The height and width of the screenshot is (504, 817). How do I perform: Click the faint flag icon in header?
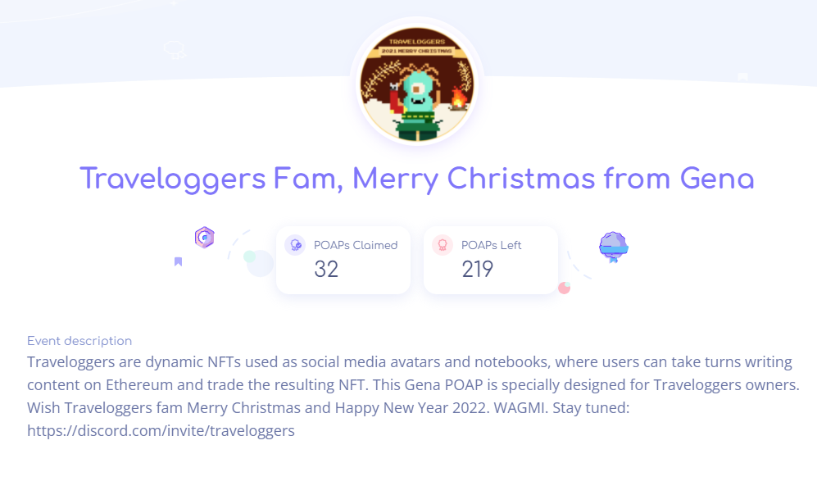click(x=742, y=77)
